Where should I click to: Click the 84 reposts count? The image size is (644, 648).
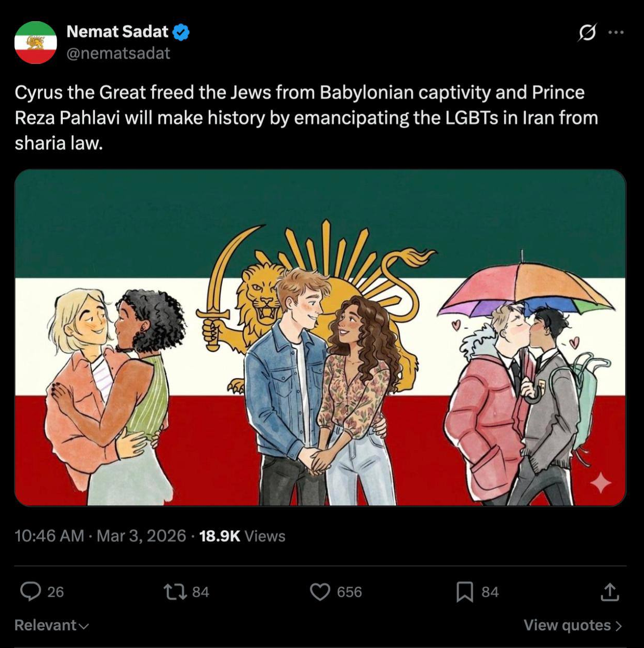(x=200, y=592)
